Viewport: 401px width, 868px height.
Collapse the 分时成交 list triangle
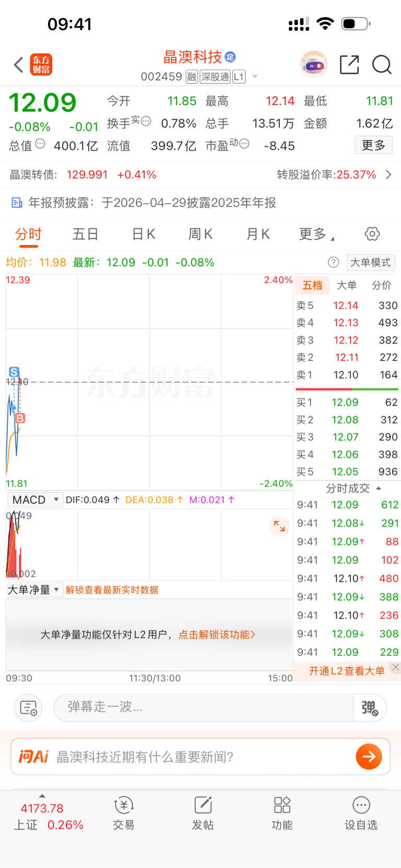(379, 488)
